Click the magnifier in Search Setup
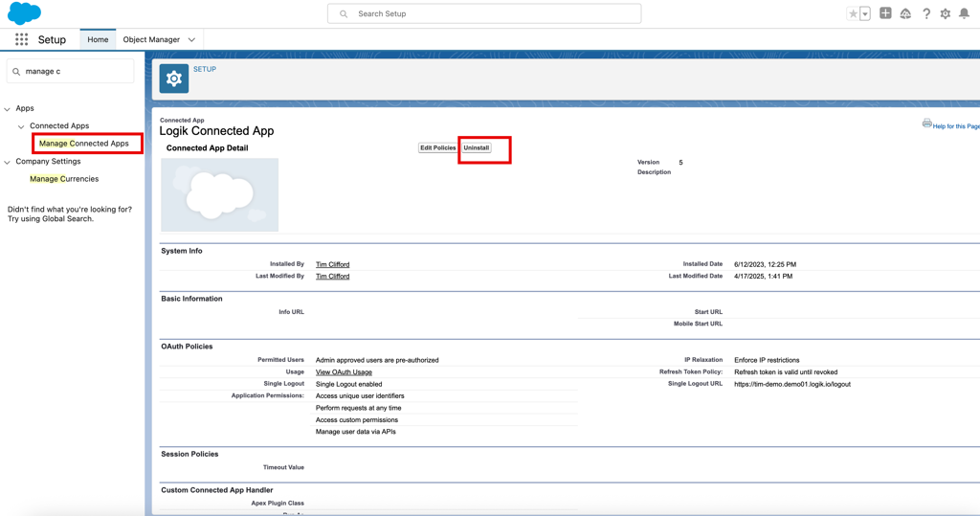The width and height of the screenshot is (980, 516). (x=344, y=13)
